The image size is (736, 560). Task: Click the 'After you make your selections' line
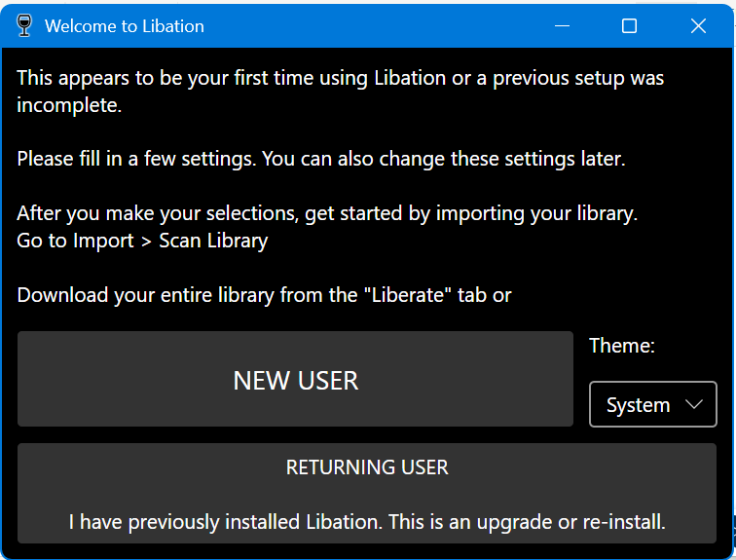click(x=327, y=213)
